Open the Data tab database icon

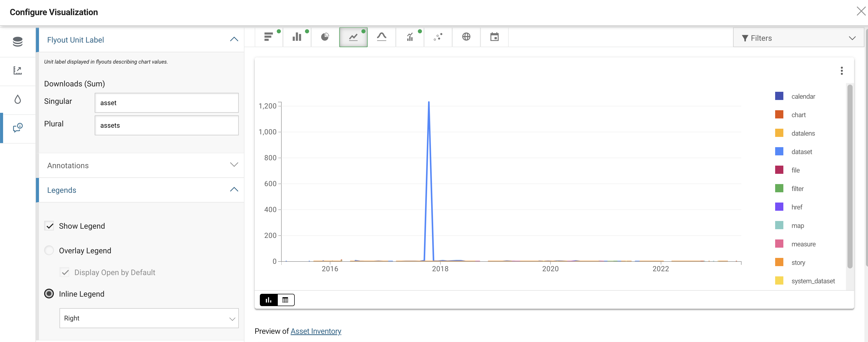[x=17, y=42]
